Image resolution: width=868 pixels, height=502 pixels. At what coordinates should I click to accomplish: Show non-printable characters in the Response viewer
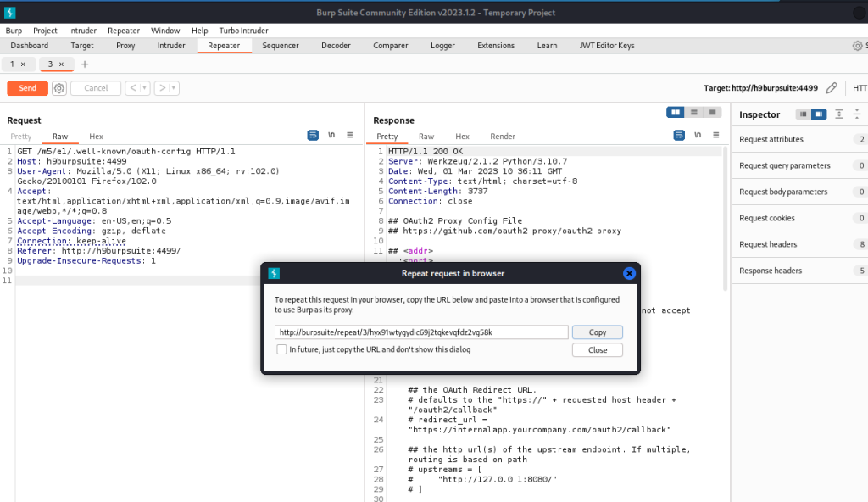pyautogui.click(x=698, y=135)
